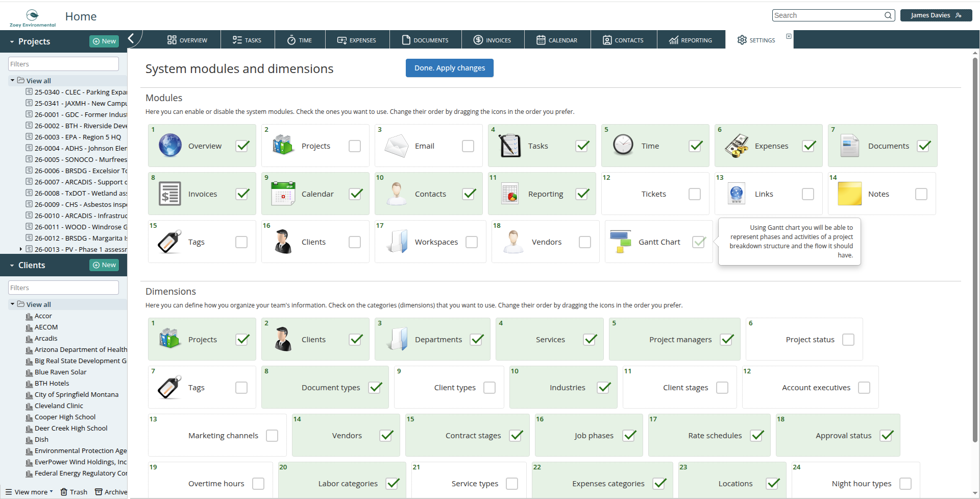Viewport: 980px width, 499px height.
Task: Enable the Projects module checkbox
Action: click(x=355, y=146)
